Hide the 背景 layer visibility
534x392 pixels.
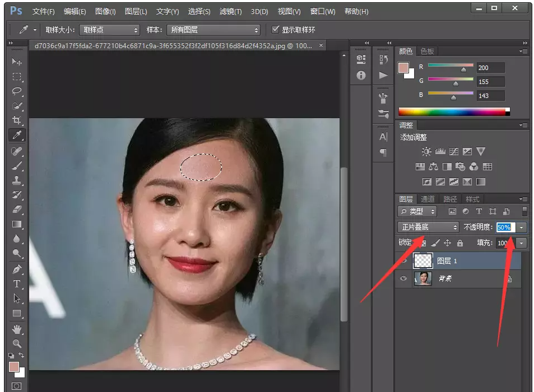(403, 278)
